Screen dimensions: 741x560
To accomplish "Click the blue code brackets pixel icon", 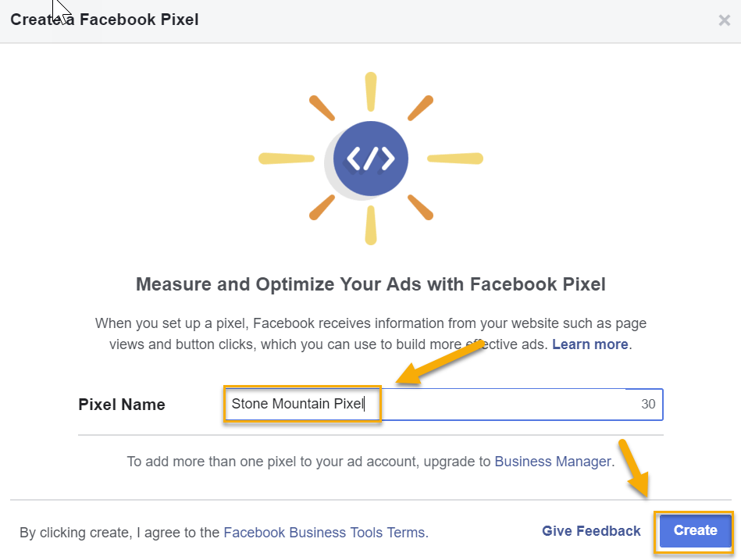I will click(370, 159).
